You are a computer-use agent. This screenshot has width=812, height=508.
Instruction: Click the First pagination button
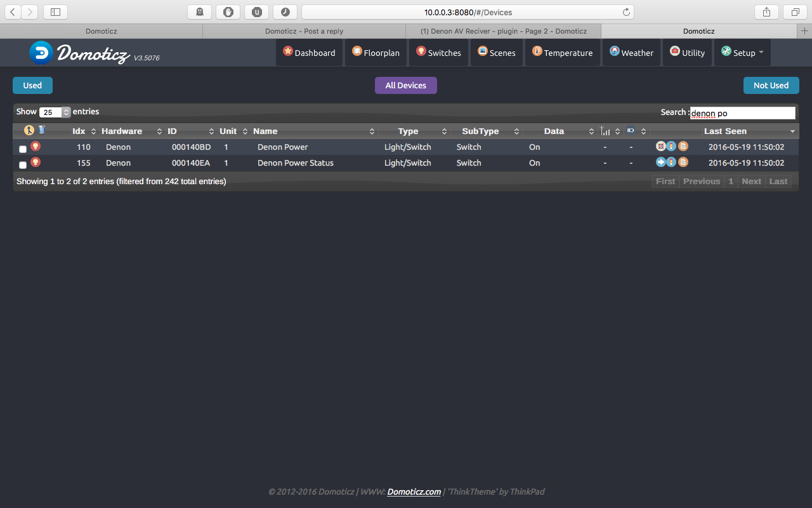[665, 181]
